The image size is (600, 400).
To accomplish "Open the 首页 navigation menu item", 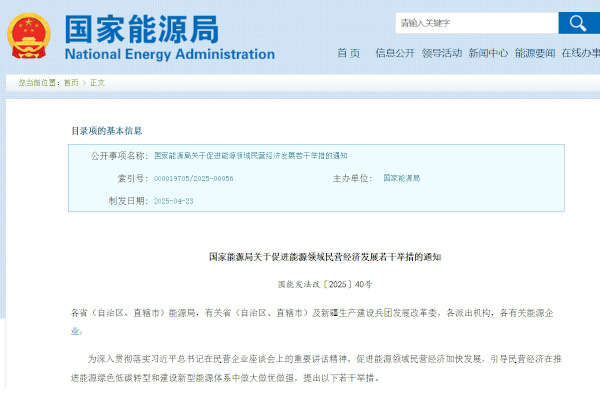I will [348, 53].
